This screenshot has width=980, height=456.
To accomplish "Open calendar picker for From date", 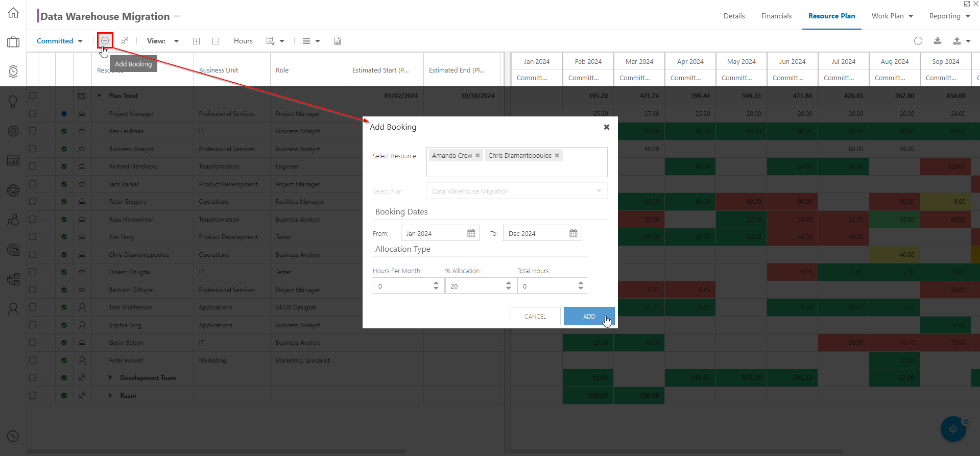I will click(x=471, y=233).
